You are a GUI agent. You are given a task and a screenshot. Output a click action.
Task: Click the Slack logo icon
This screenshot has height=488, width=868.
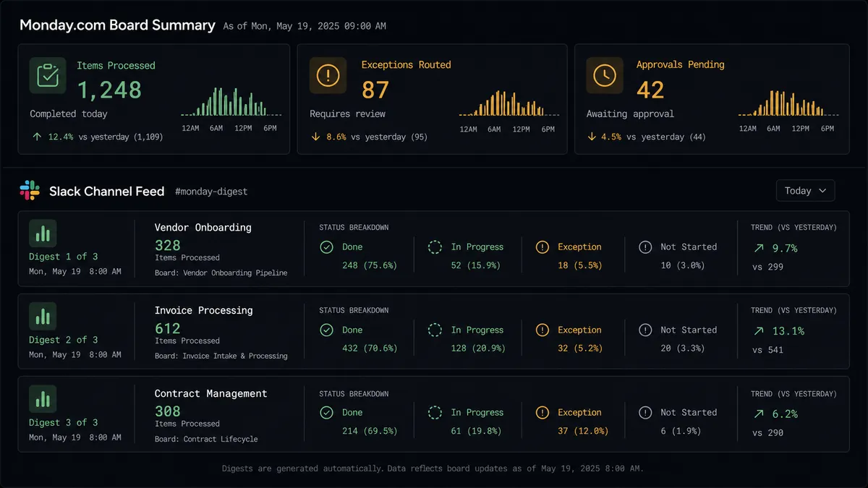click(30, 191)
